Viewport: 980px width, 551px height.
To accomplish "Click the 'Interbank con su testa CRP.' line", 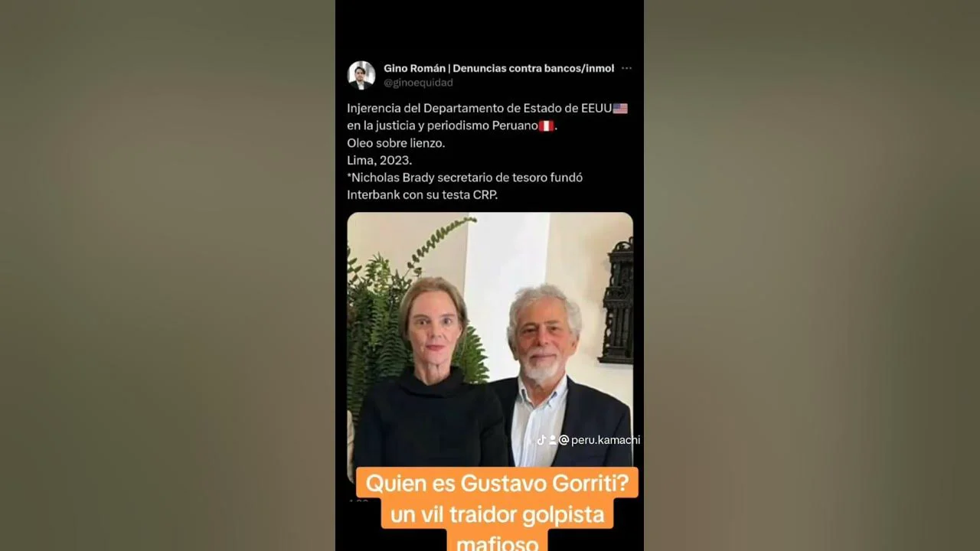I will (422, 194).
